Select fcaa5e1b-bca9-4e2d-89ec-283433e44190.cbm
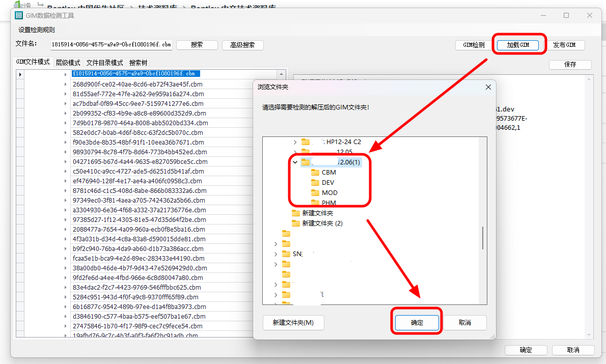The width and height of the screenshot is (606, 364). pos(139,258)
